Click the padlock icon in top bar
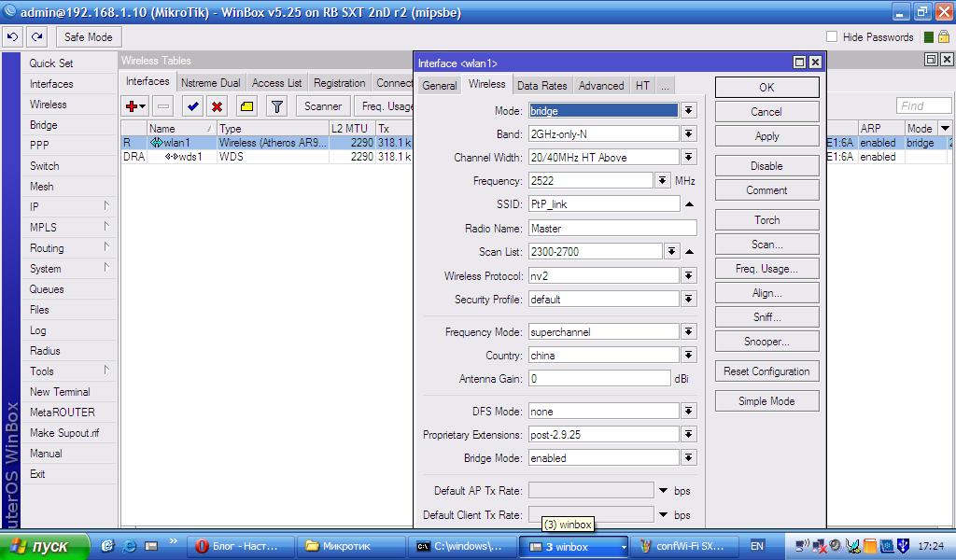The width and height of the screenshot is (956, 560). click(x=943, y=36)
